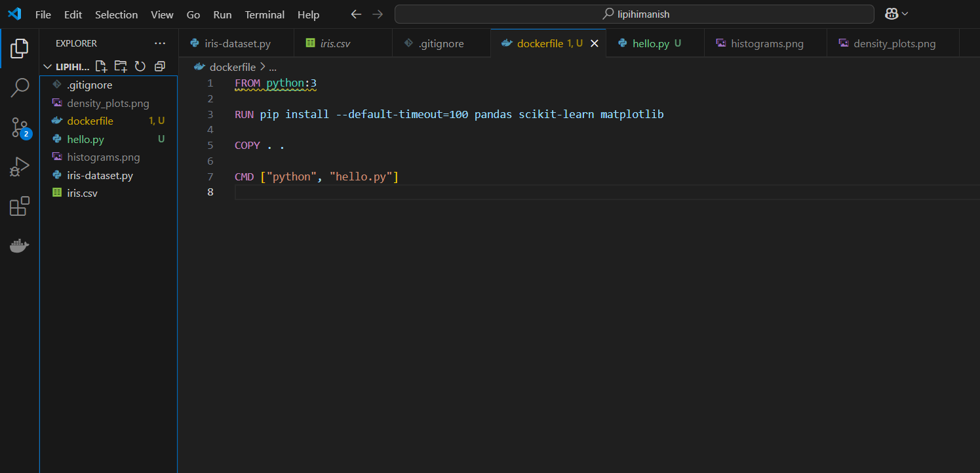Screen dimensions: 980x473
Task: Open iris.csv in the Explorer tree
Action: coord(108,194)
